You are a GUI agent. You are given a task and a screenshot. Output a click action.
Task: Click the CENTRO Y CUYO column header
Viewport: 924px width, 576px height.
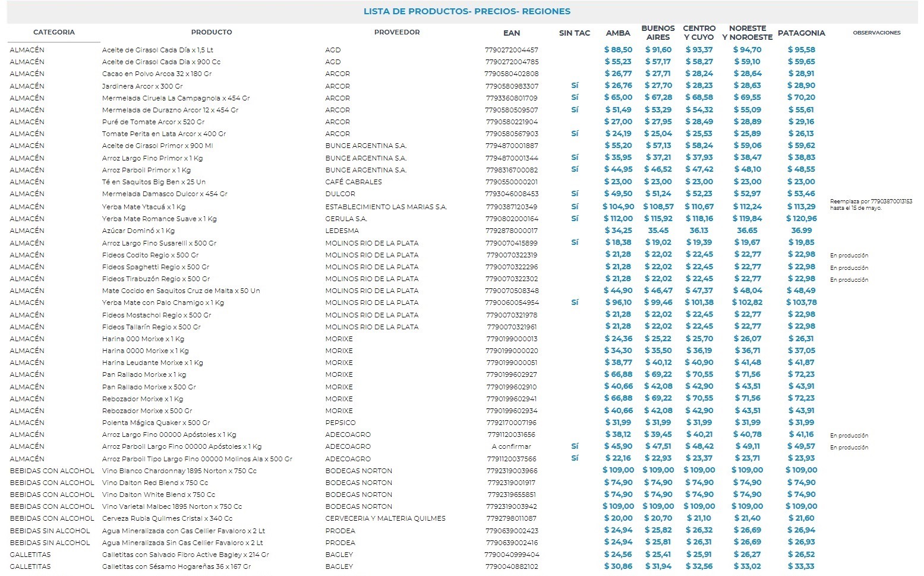coord(699,32)
